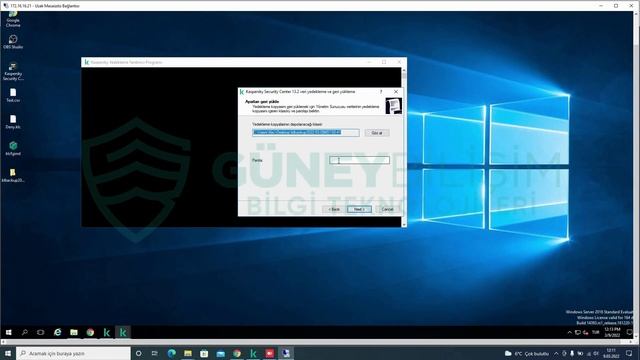640x360 pixels.
Task: Click the black Kaspersky window's vertical scrollbar
Action: (x=404, y=147)
